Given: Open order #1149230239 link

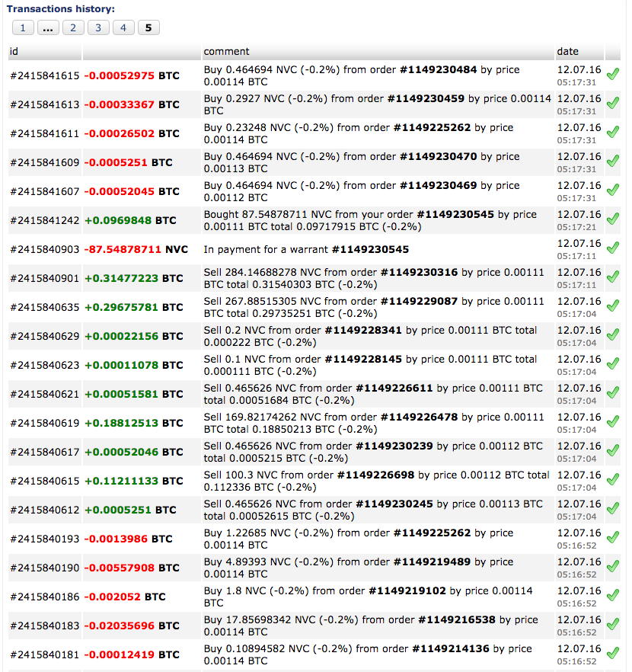Looking at the screenshot, I should click(394, 446).
